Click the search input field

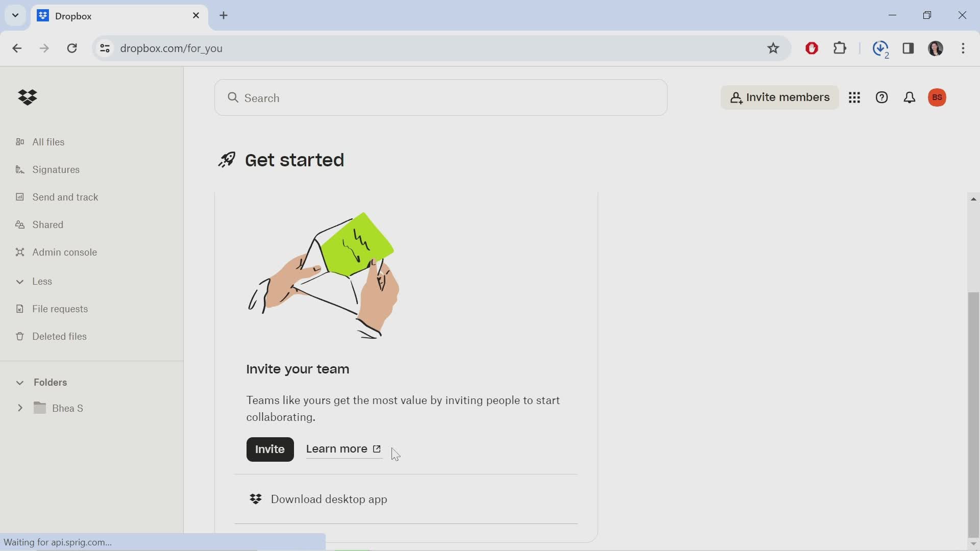pyautogui.click(x=442, y=97)
